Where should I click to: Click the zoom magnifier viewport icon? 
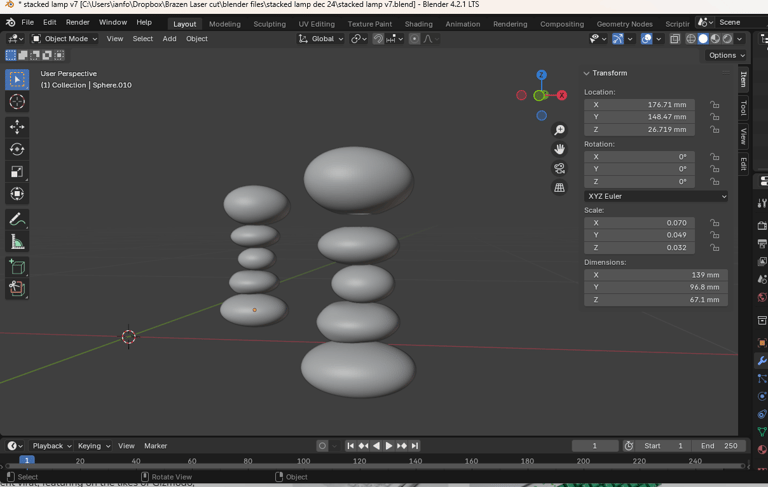point(559,130)
